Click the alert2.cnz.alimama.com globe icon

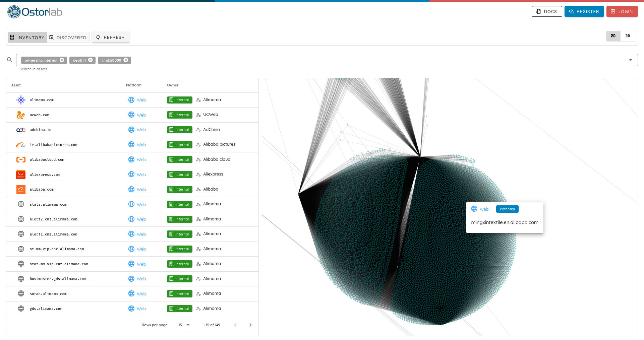(x=21, y=219)
